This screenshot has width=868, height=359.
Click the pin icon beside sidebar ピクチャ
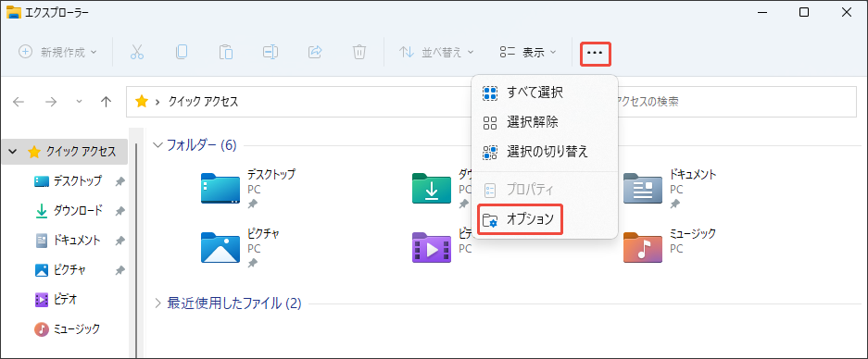(x=120, y=270)
